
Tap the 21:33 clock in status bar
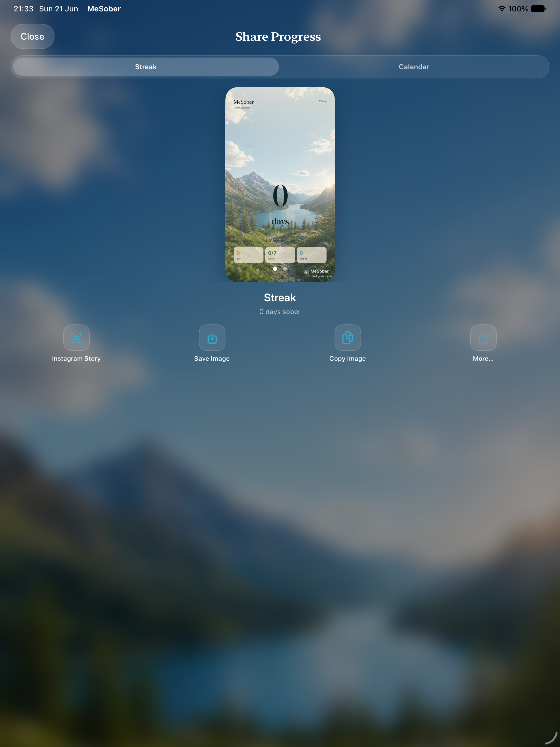[24, 9]
